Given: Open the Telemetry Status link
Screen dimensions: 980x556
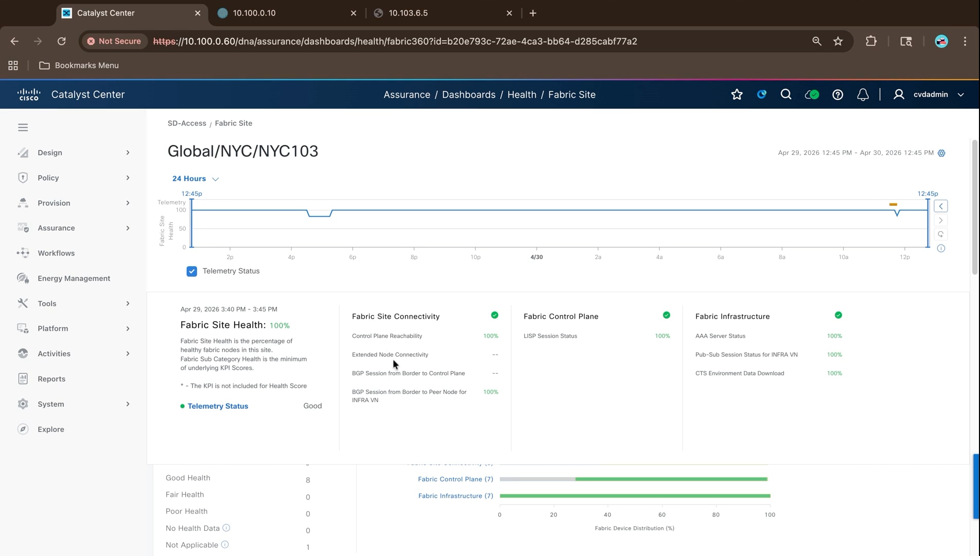Looking at the screenshot, I should click(218, 406).
